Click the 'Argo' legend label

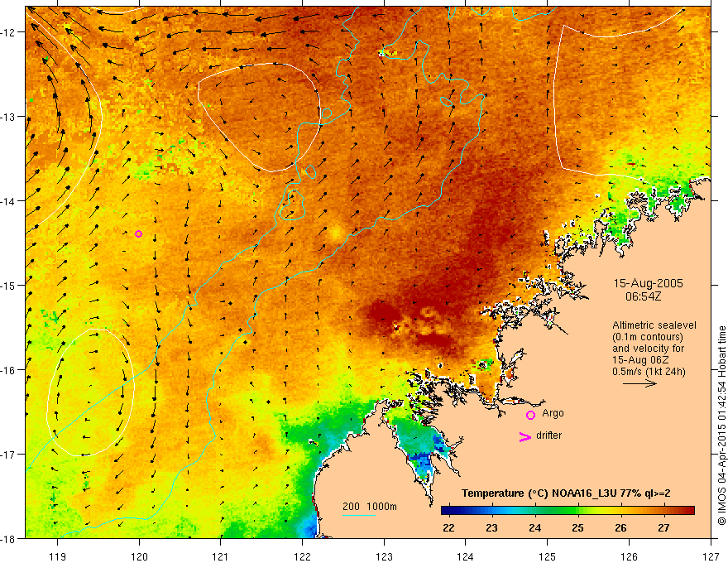[x=553, y=413]
